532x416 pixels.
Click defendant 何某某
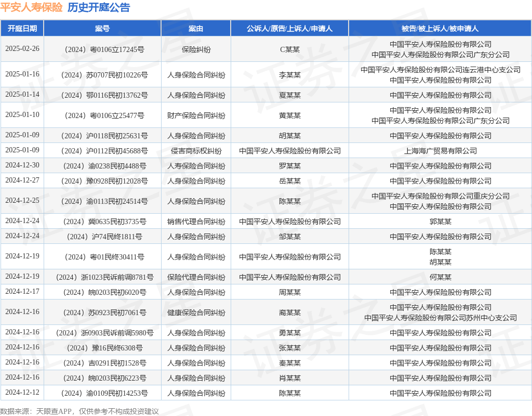click(x=441, y=278)
